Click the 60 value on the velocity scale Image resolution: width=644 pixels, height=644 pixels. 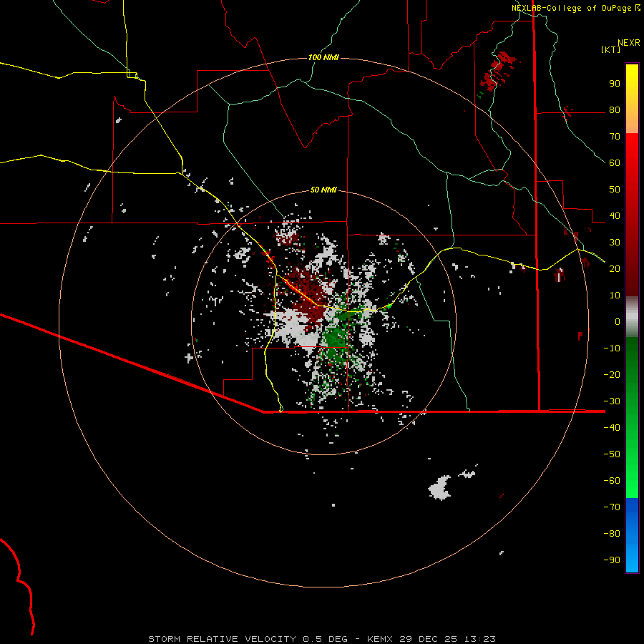pos(615,163)
